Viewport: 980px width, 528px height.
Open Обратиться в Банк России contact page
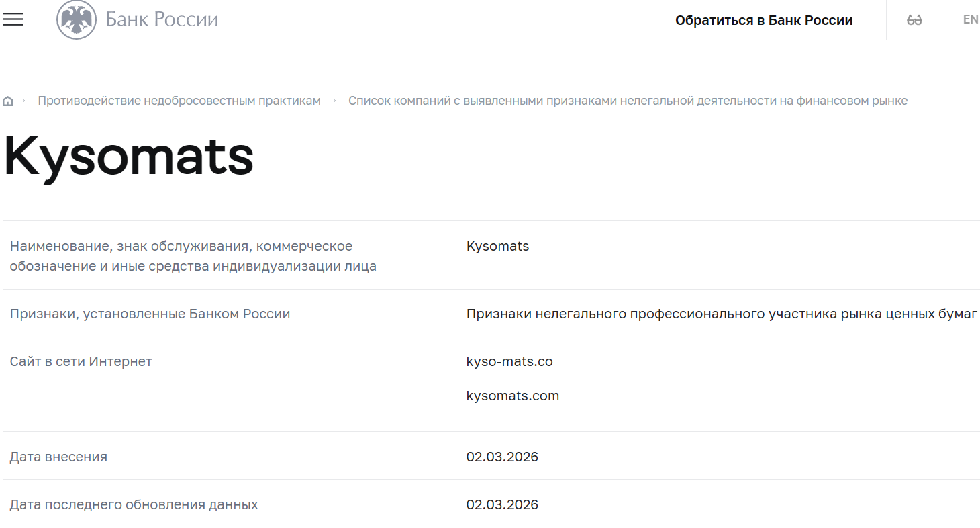(764, 20)
